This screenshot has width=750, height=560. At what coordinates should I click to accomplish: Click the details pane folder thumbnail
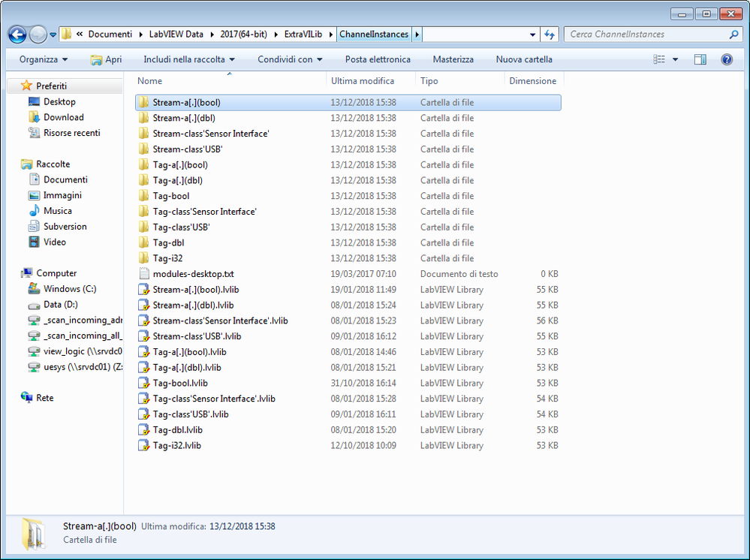(x=34, y=534)
